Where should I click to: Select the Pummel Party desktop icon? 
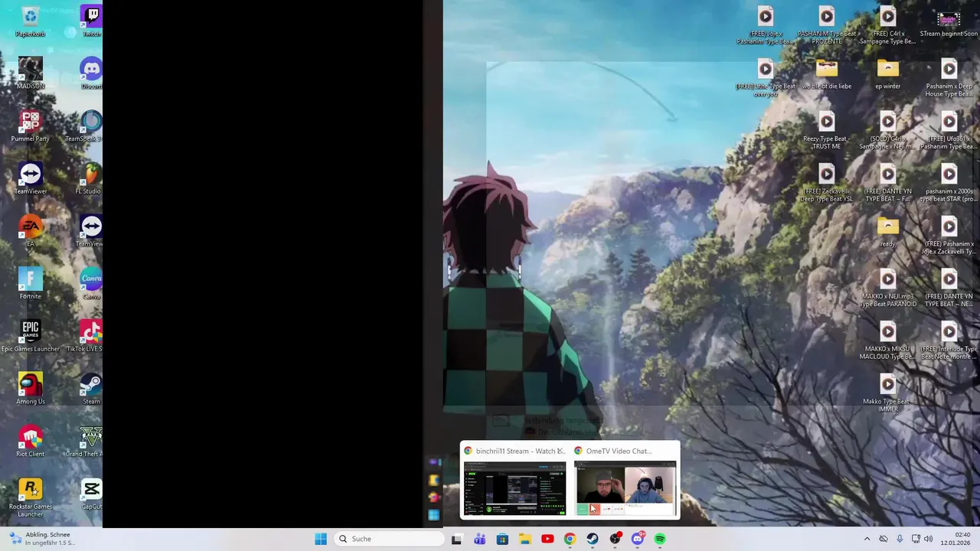tap(31, 126)
